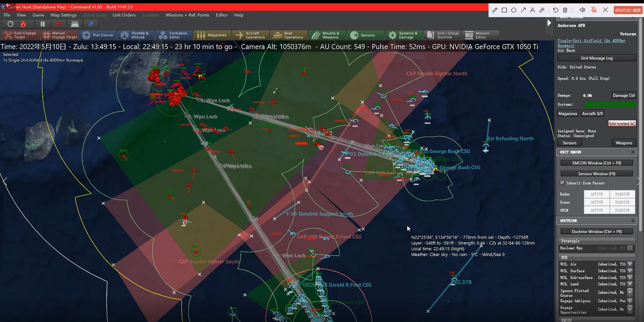The image size is (644, 322).
Task: Open the Unit Message Log
Action: coord(596,58)
